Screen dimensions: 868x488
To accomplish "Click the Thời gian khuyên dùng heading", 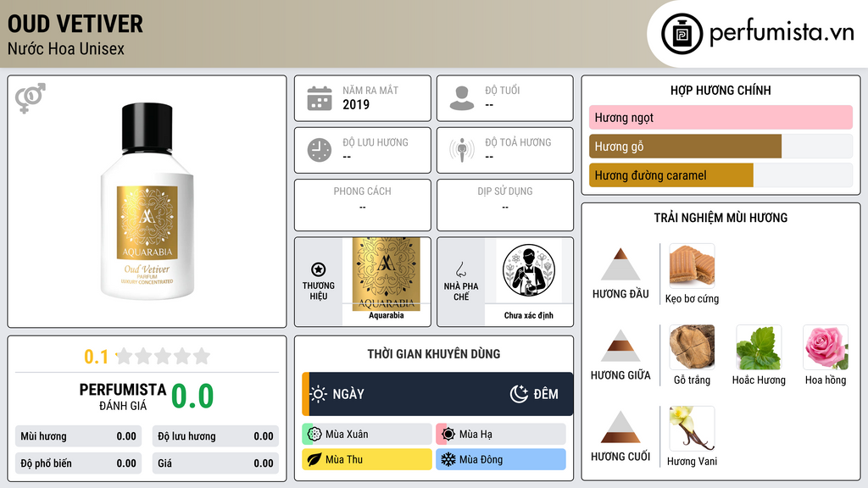I will coord(434,353).
